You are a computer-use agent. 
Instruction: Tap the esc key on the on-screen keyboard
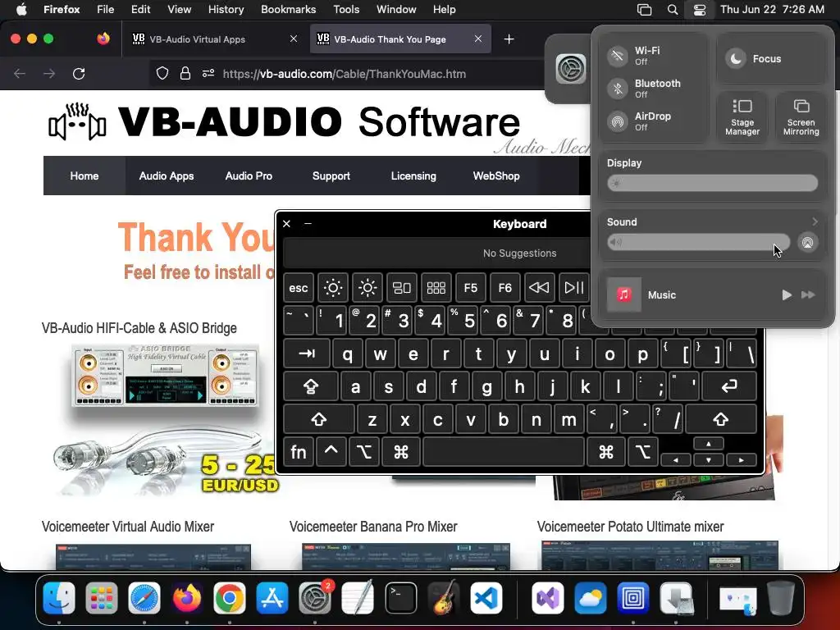point(299,288)
